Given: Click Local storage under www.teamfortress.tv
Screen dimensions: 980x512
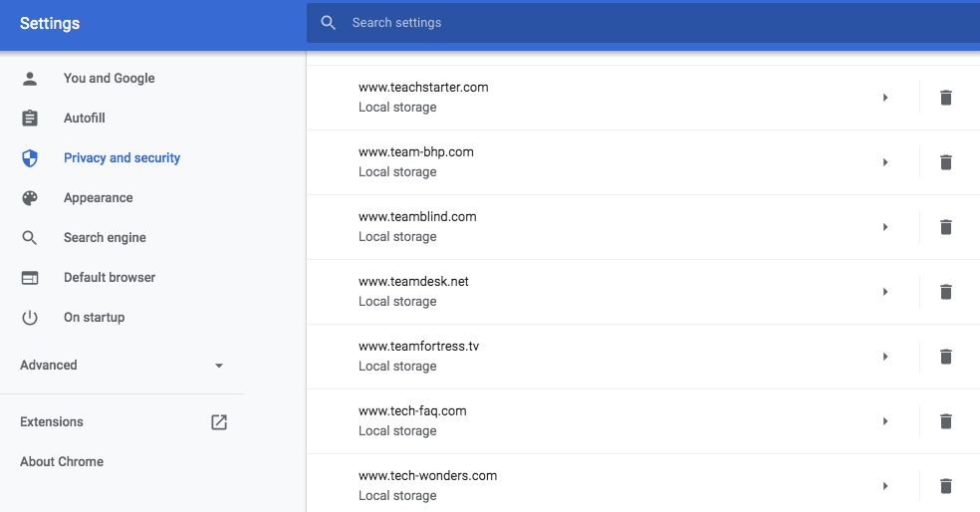Looking at the screenshot, I should pyautogui.click(x=397, y=367).
